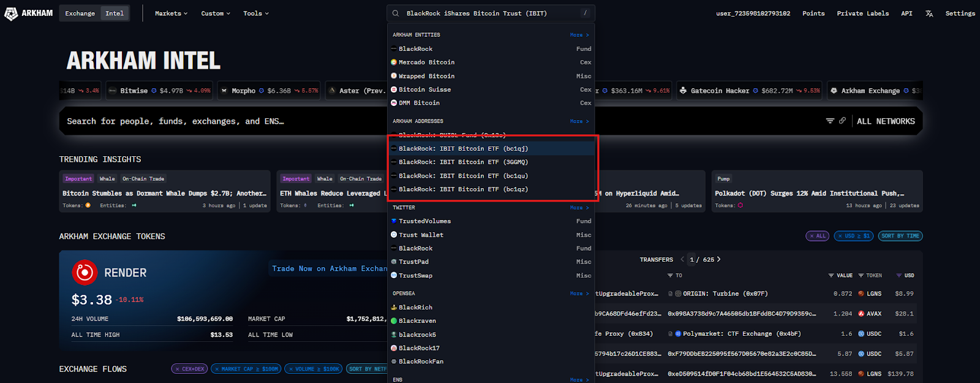Open the Points page
This screenshot has height=383, width=980.
click(x=813, y=13)
